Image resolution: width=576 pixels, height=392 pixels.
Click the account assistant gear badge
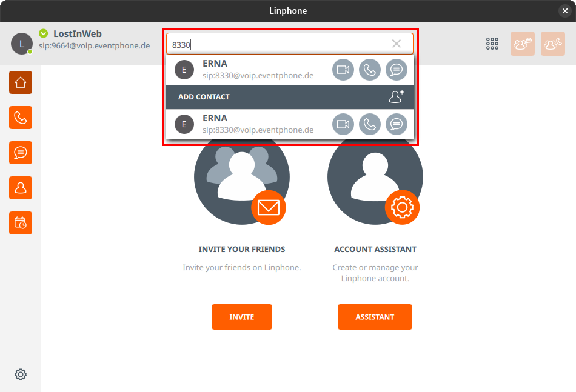coord(402,207)
